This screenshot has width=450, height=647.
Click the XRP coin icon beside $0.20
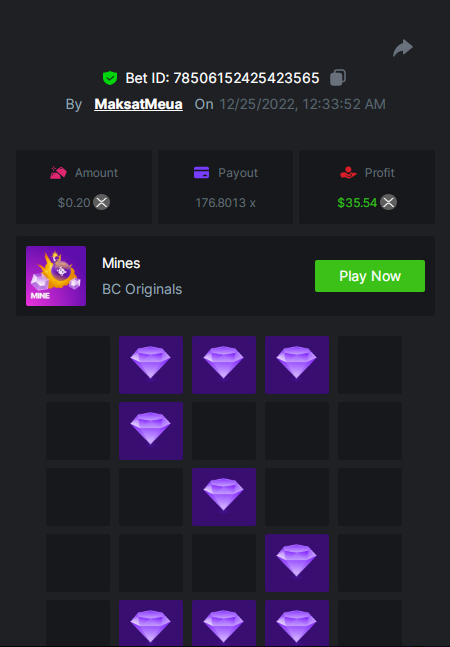[101, 202]
